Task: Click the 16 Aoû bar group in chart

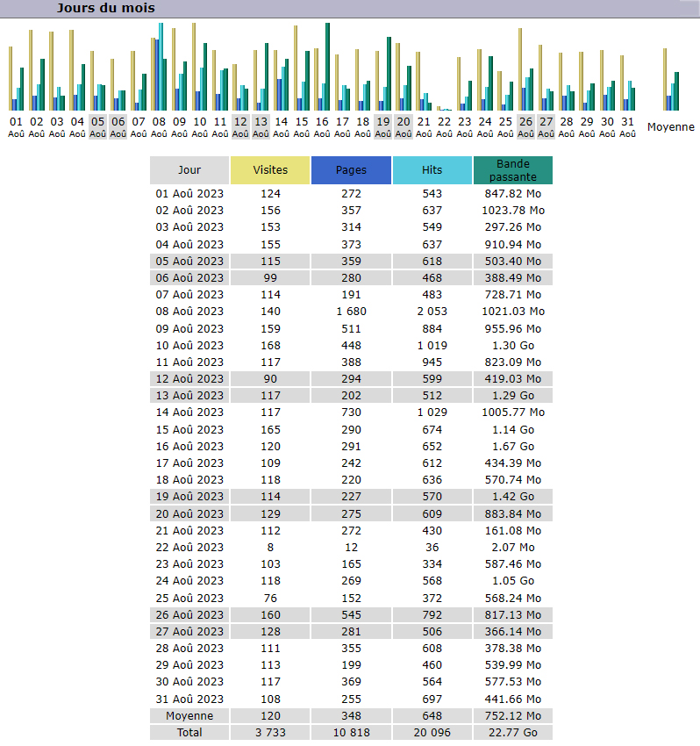Action: pos(322,67)
